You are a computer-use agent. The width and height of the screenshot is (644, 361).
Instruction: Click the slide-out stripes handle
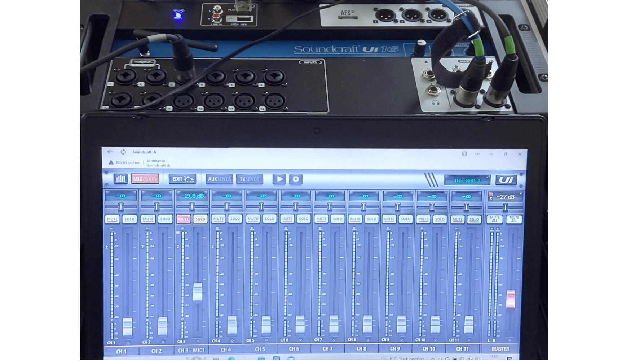[431, 180]
